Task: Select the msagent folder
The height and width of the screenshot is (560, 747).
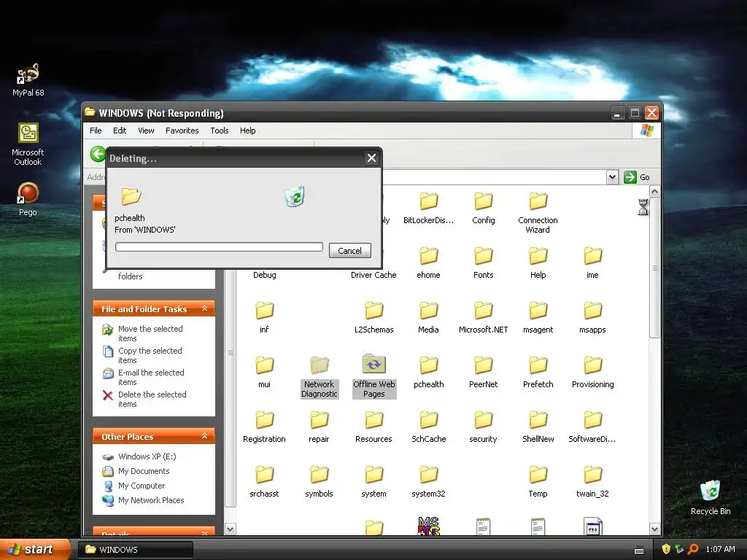Action: [538, 318]
